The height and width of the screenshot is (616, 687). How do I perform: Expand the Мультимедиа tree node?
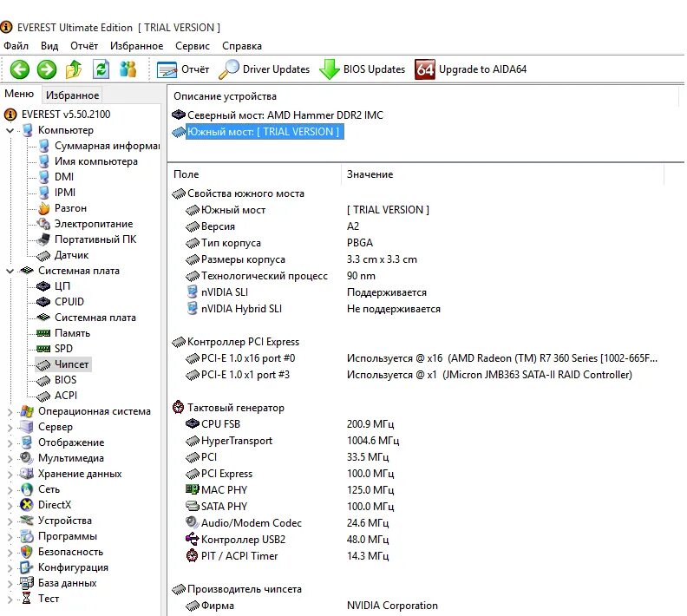10,459
